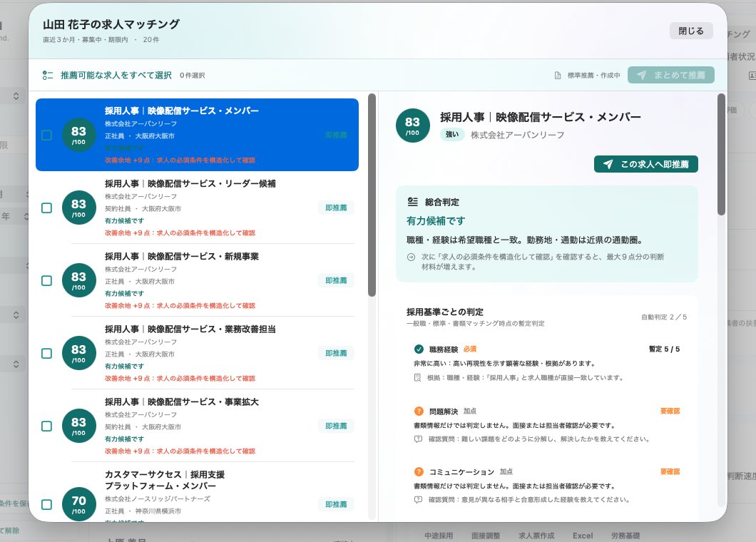Click the Excel tag in background window
Viewport: 756px width, 542px height.
click(x=583, y=536)
